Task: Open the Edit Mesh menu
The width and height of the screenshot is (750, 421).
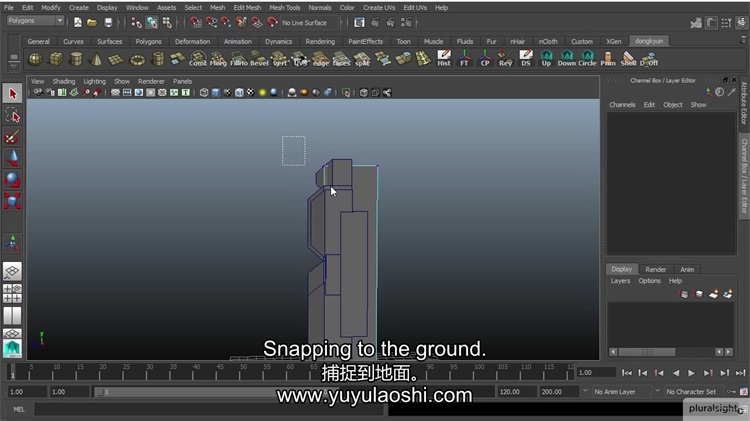Action: [x=247, y=7]
